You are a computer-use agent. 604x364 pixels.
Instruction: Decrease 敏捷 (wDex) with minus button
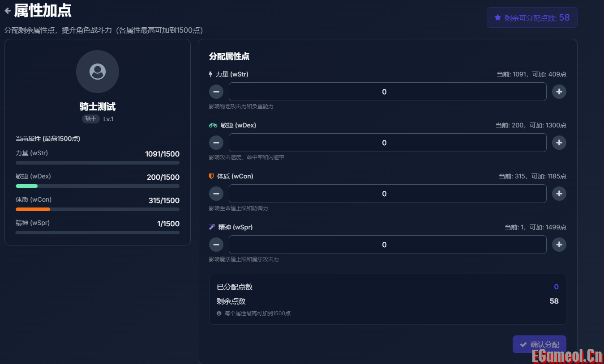216,143
